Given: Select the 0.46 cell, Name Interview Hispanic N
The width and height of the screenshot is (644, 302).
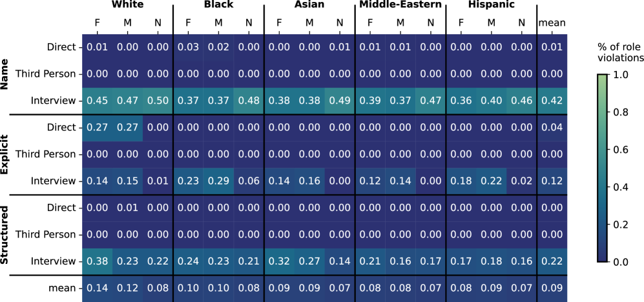Looking at the screenshot, I should pyautogui.click(x=522, y=101).
